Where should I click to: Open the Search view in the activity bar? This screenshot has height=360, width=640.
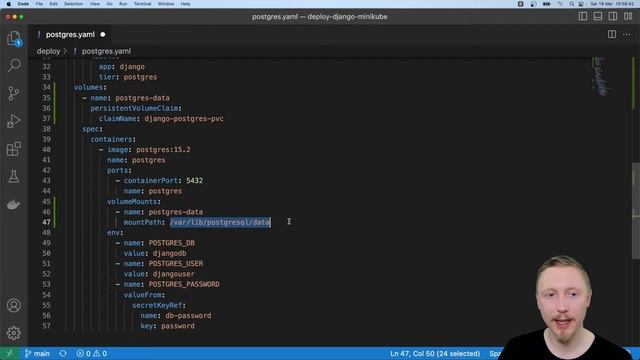tap(14, 65)
